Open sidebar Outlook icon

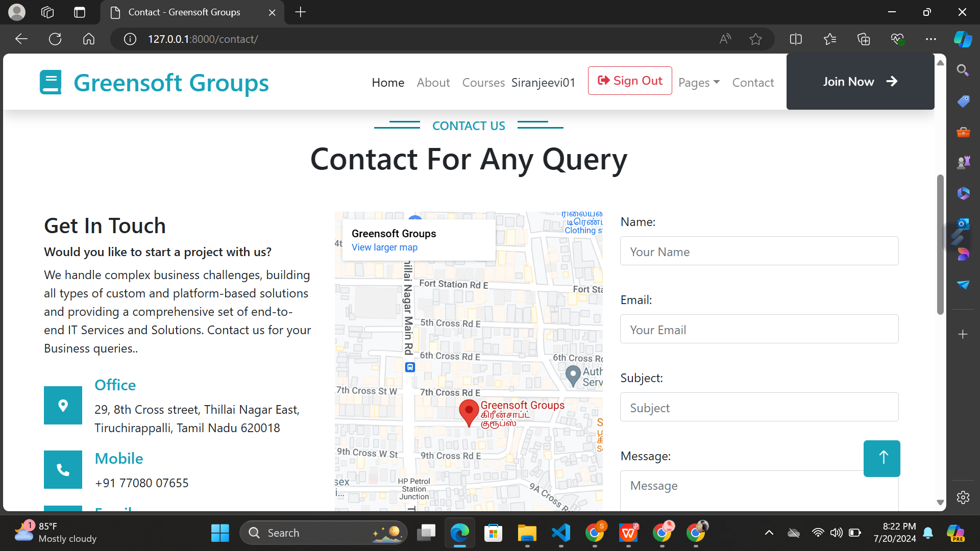(x=963, y=223)
